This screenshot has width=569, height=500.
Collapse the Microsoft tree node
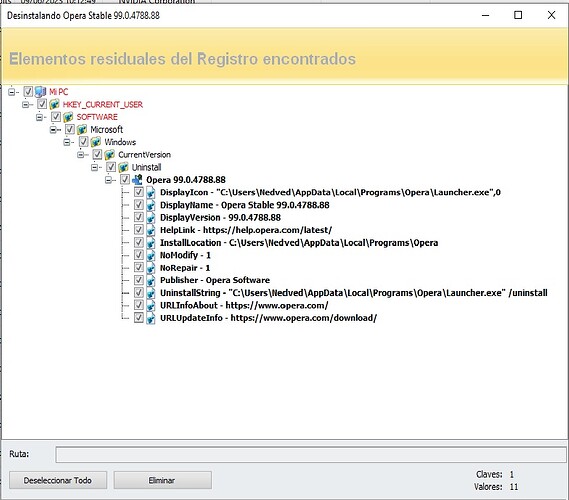[53, 130]
